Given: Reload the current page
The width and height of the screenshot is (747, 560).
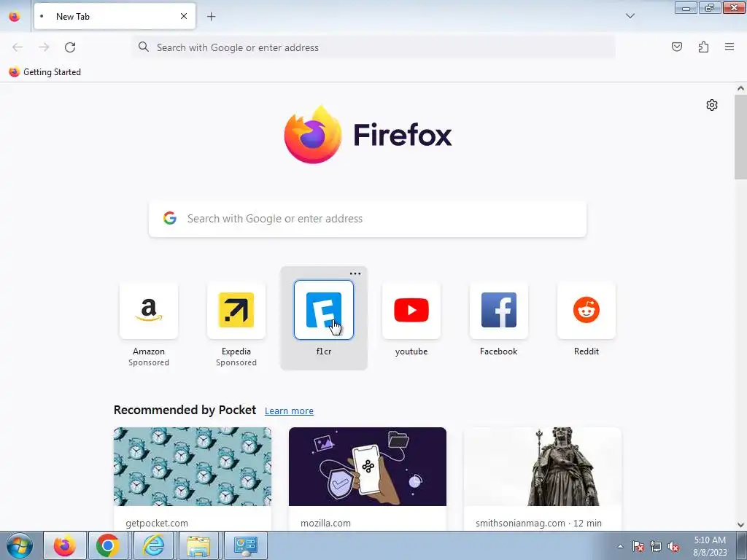Looking at the screenshot, I should point(70,47).
